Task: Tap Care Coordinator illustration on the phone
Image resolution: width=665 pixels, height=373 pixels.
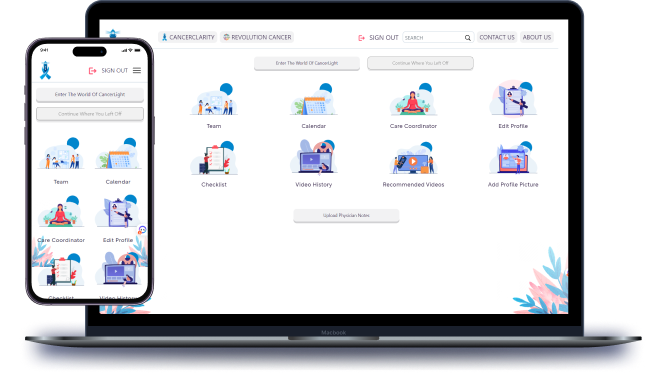Action: [x=61, y=211]
